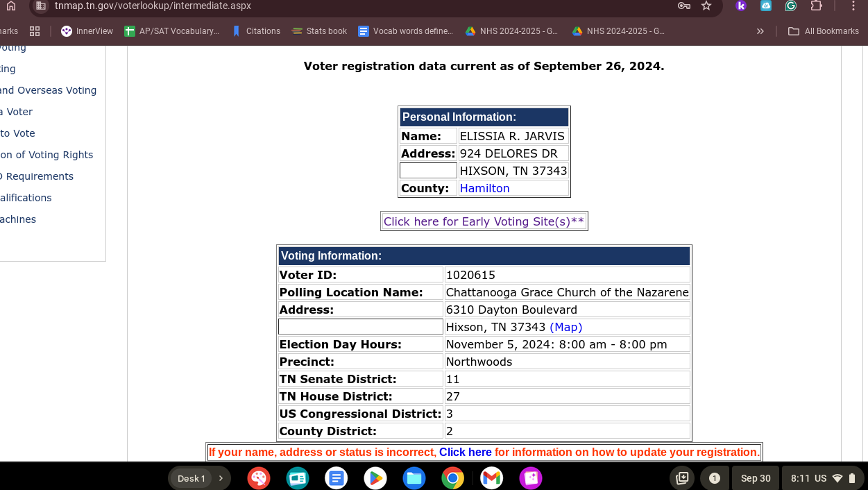Screen dimensions: 868x490
Task: Open the All Bookmarks folder
Action: tap(824, 31)
